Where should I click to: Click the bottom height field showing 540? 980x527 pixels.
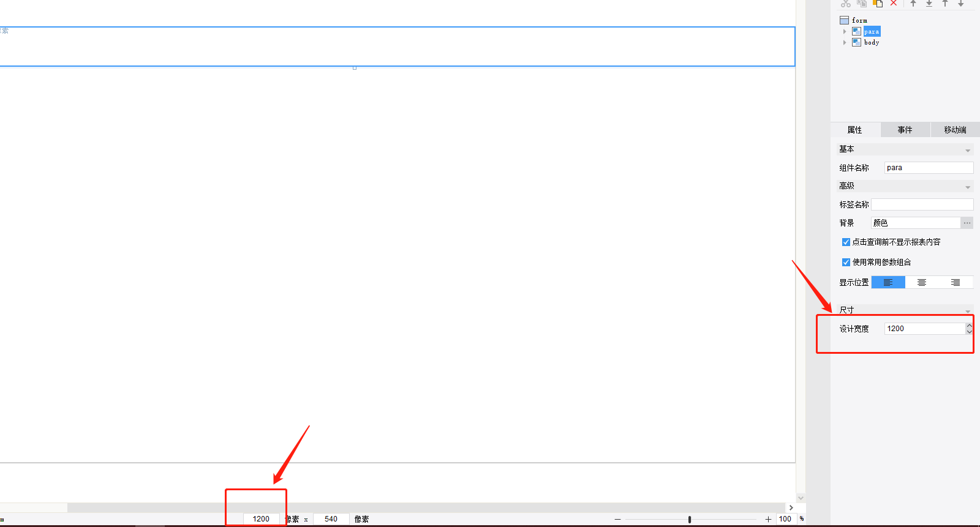(x=331, y=519)
